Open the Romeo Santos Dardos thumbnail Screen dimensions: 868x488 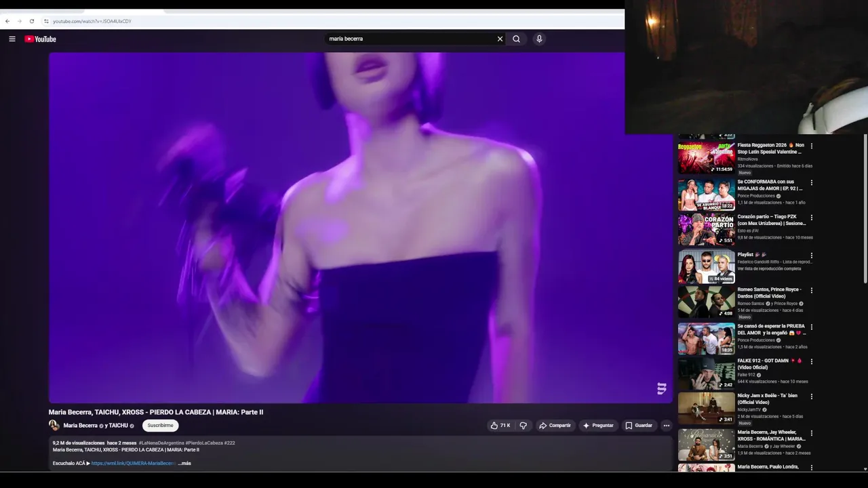tap(706, 302)
